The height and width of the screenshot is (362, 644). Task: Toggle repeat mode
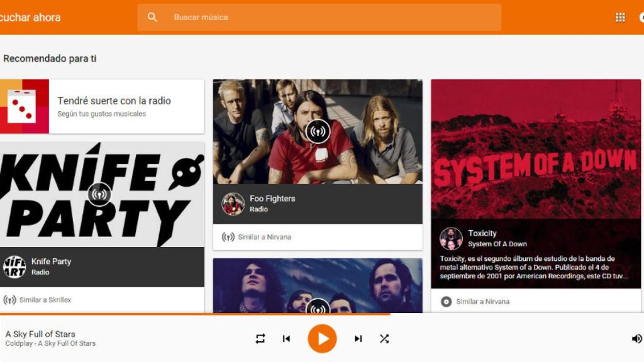pyautogui.click(x=260, y=338)
